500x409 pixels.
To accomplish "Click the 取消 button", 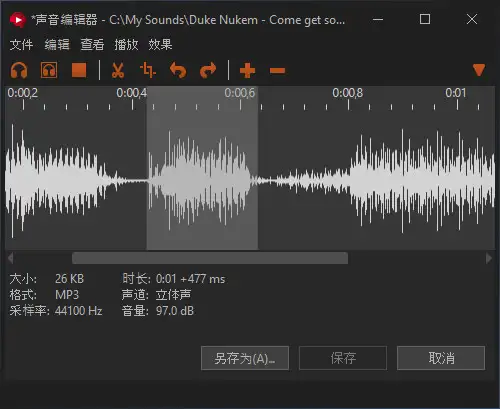I will point(441,358).
